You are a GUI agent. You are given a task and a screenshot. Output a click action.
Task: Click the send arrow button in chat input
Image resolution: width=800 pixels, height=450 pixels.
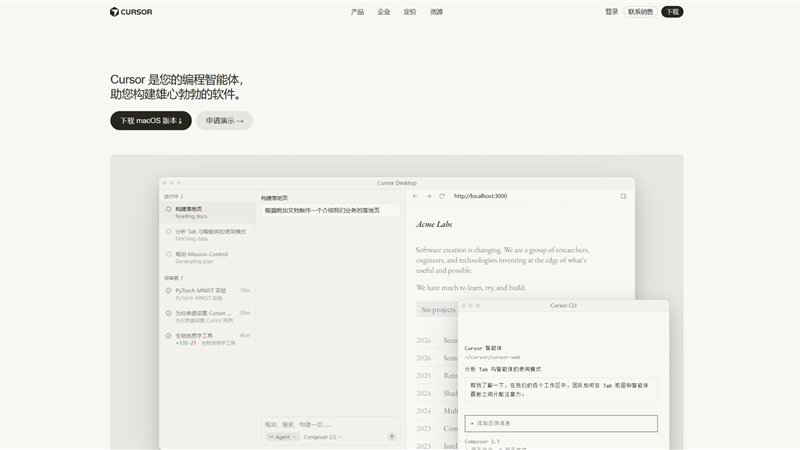(392, 437)
